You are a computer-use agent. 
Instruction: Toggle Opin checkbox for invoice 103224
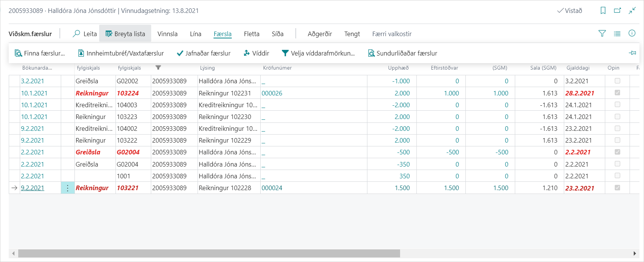(617, 93)
